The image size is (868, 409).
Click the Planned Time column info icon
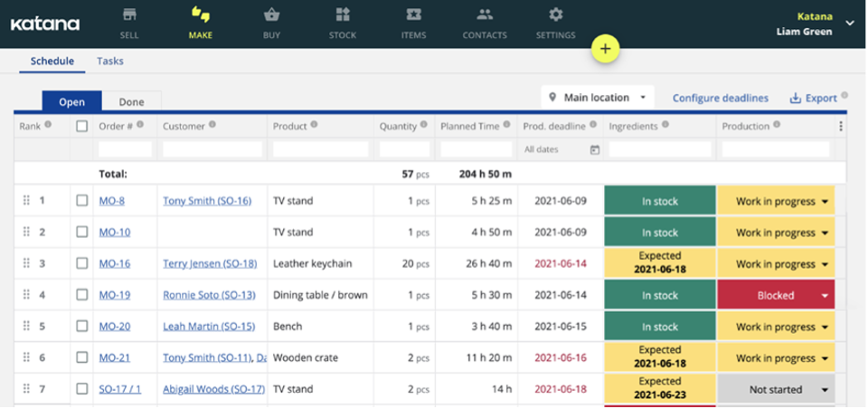coord(506,125)
